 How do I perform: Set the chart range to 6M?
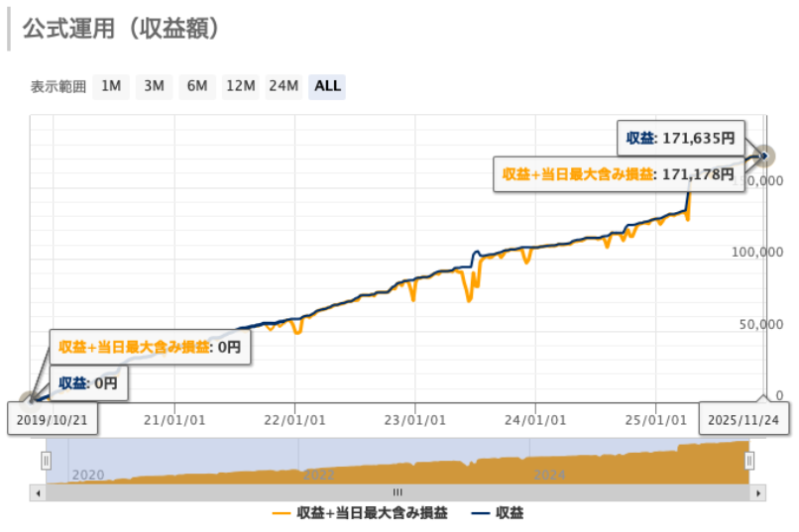(196, 86)
